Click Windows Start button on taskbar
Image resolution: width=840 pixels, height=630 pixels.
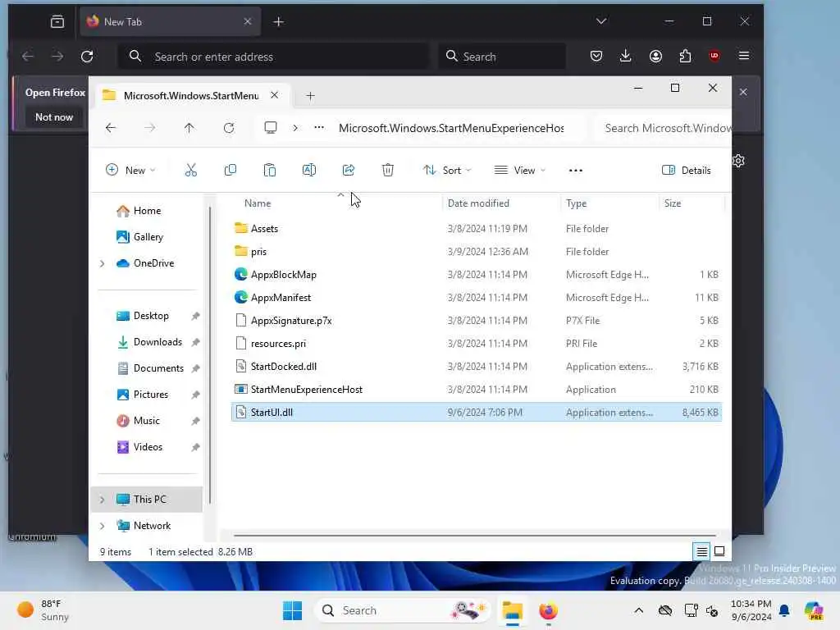[x=292, y=610]
